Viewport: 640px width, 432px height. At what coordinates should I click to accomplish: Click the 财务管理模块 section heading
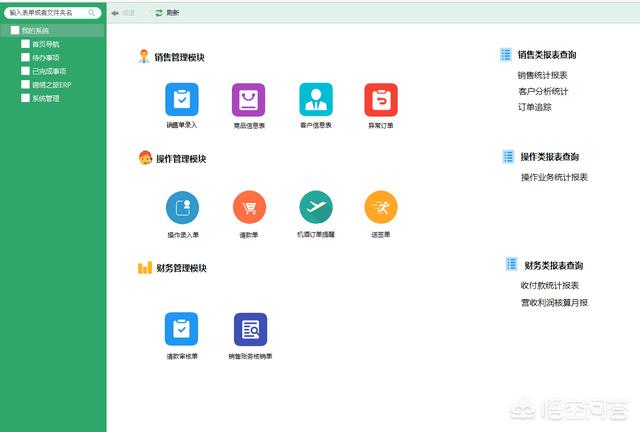coord(181,268)
